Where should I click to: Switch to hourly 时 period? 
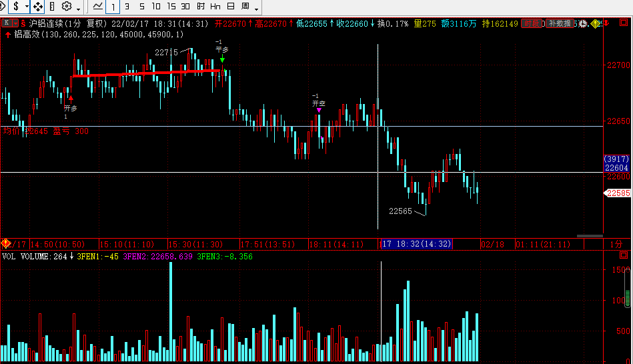tap(201, 7)
